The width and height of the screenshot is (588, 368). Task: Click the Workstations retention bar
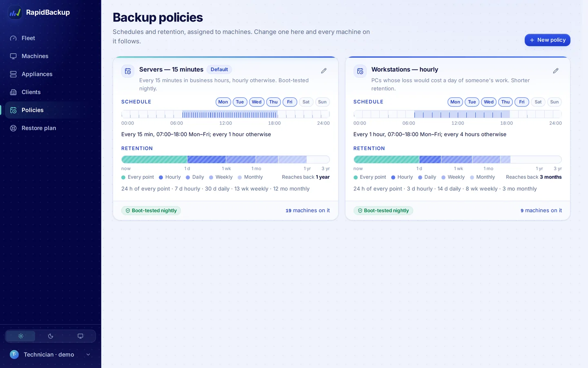(x=458, y=159)
